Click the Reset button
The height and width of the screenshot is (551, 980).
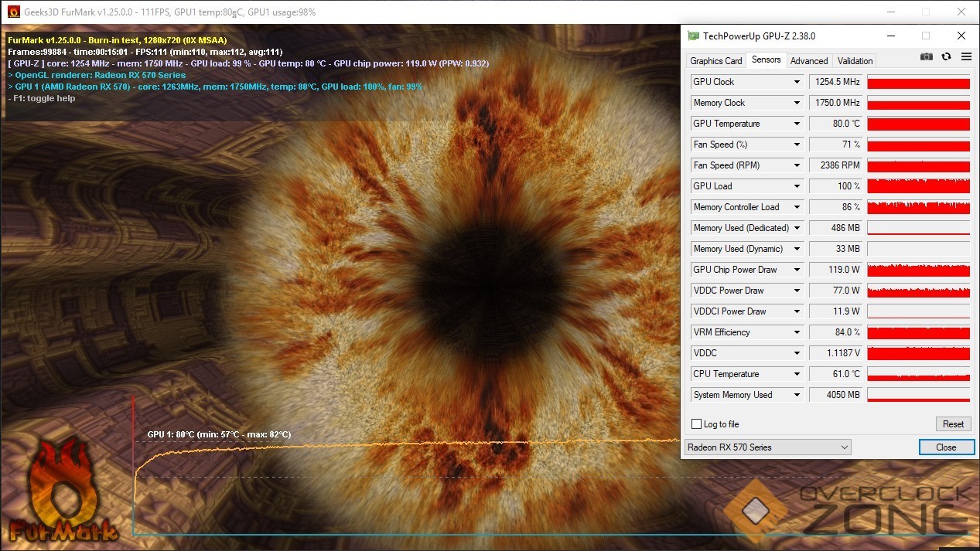click(x=953, y=424)
